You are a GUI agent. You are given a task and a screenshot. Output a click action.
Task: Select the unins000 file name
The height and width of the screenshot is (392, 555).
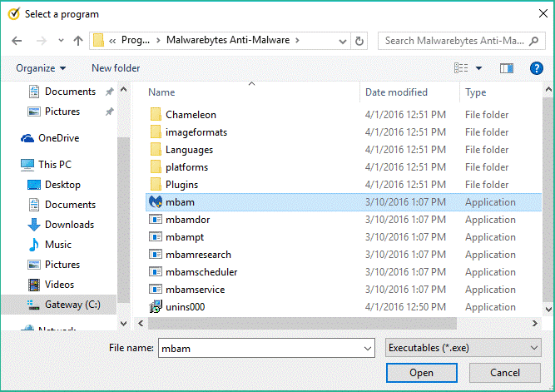[x=185, y=307]
